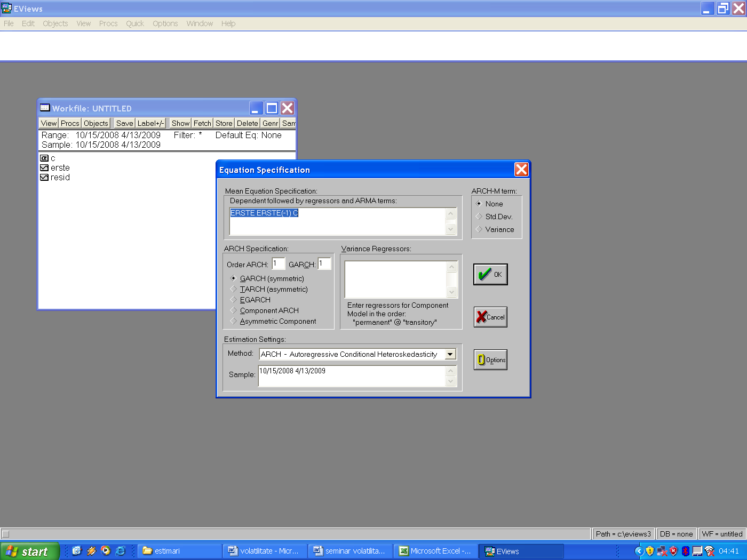Switch to seminar volatilita Word taskbar button
The width and height of the screenshot is (747, 560).
click(x=351, y=551)
